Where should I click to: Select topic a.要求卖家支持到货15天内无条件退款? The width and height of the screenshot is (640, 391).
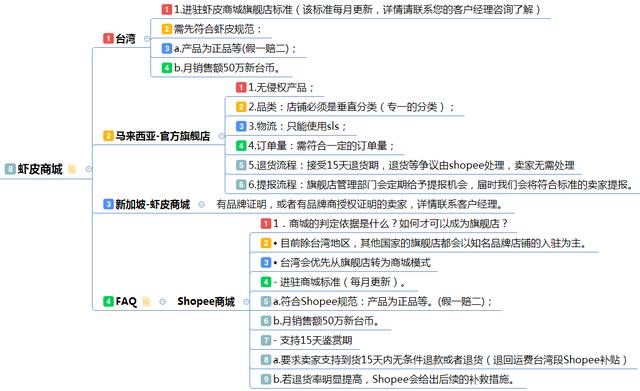pyautogui.click(x=451, y=360)
